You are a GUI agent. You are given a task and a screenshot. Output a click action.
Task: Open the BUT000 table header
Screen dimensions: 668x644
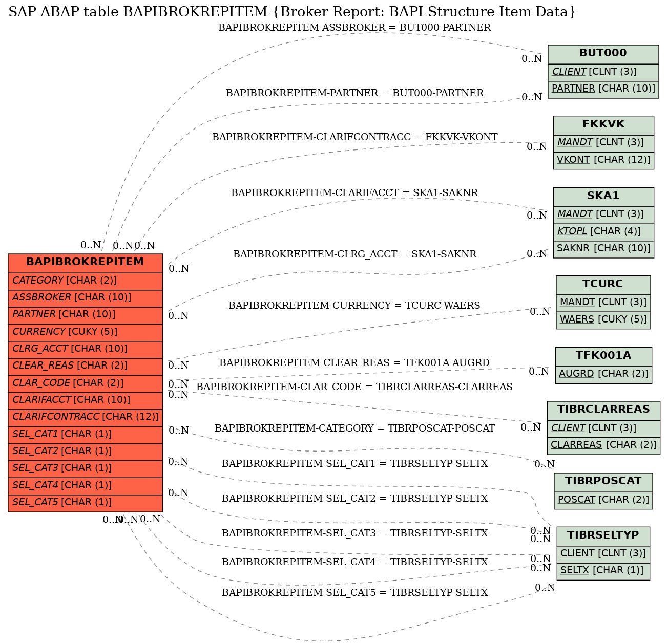click(603, 54)
